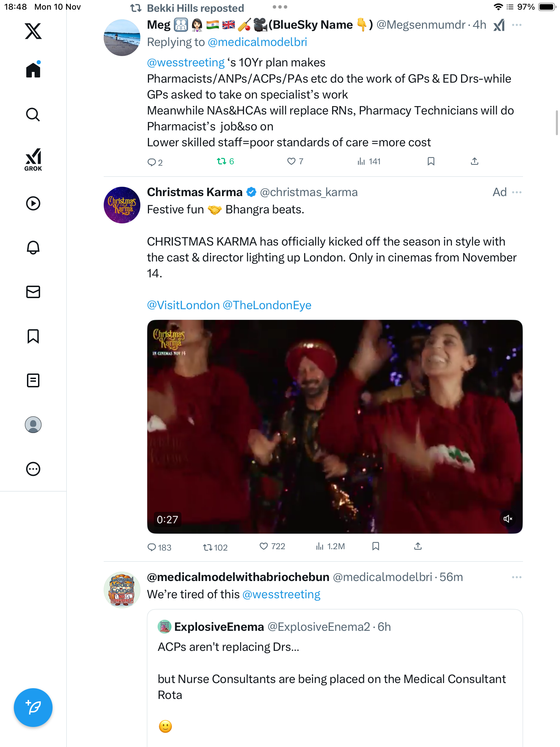Expand sidebar More options menu
This screenshot has height=747, width=560.
click(33, 469)
